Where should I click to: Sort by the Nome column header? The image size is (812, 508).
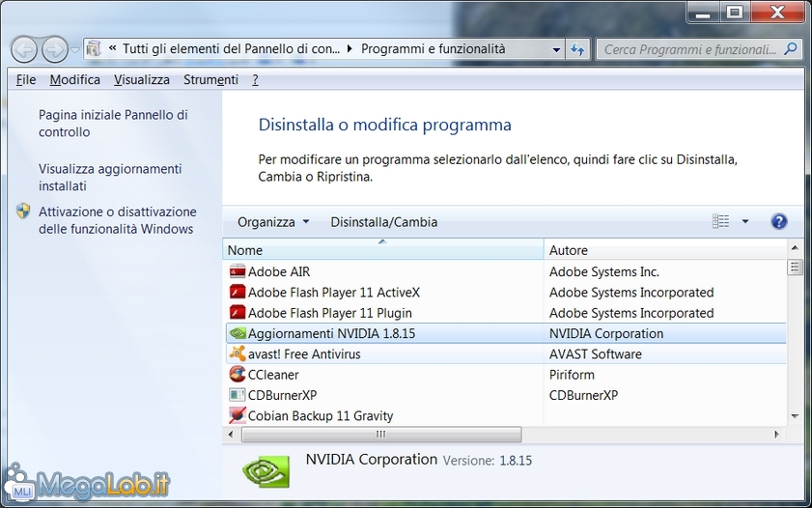[383, 250]
